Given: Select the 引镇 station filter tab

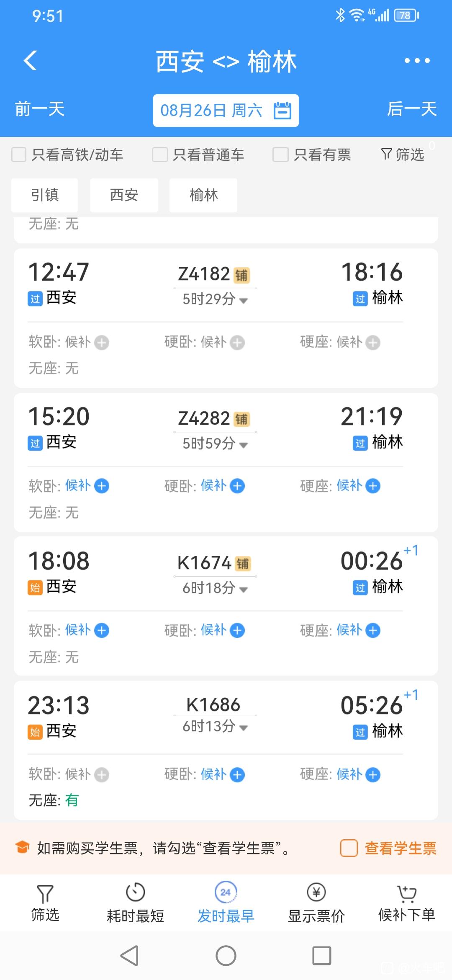Looking at the screenshot, I should click(45, 195).
